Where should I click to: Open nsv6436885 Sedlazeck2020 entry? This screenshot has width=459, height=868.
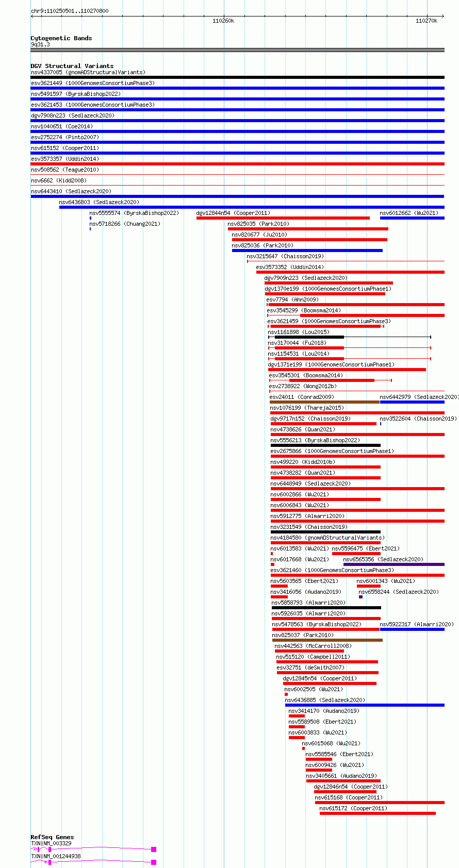pyautogui.click(x=325, y=700)
